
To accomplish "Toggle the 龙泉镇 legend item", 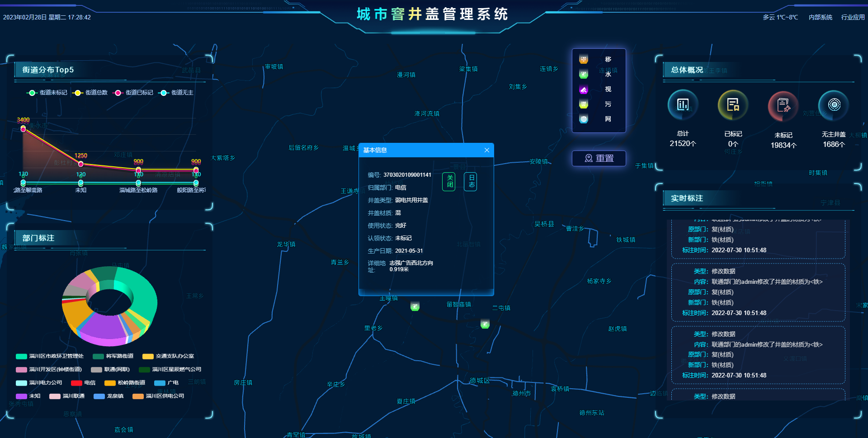I will pos(108,396).
